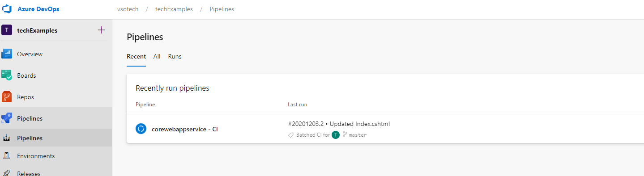Open the Repos sidebar icon
Screen dimensions: 644x176
[x=7, y=97]
